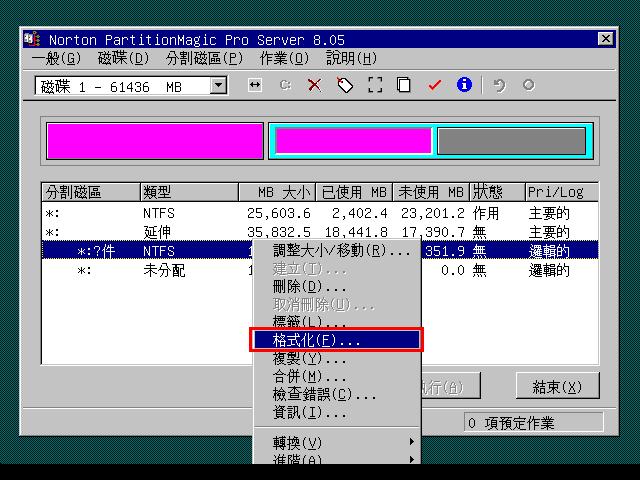Click the create partition C: toolbar icon
640x480 pixels.
pos(285,85)
